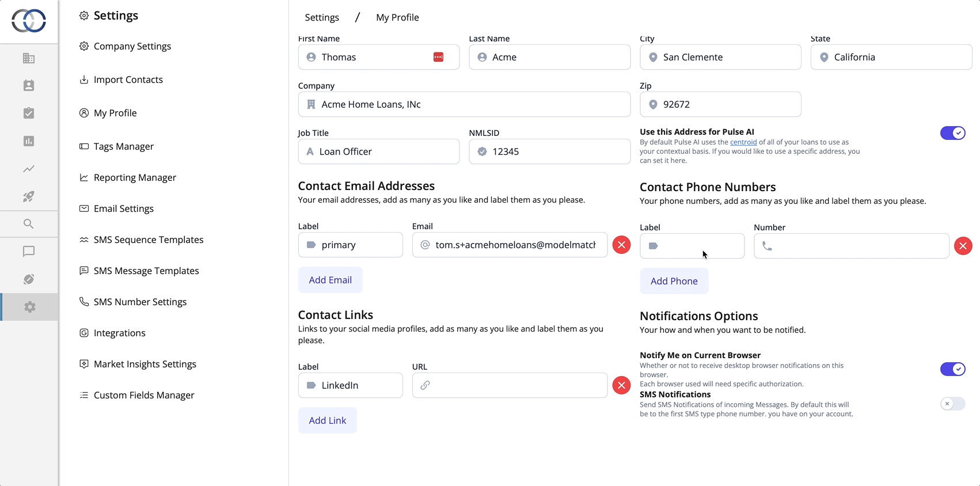Remove the primary email address entry
This screenshot has width=980, height=486.
click(621, 245)
